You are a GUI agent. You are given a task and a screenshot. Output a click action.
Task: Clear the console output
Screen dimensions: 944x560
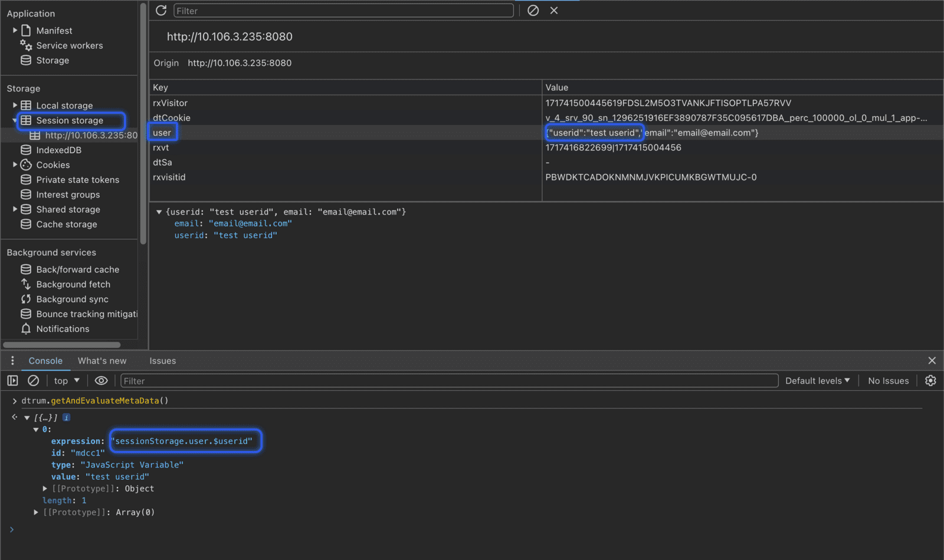point(33,380)
